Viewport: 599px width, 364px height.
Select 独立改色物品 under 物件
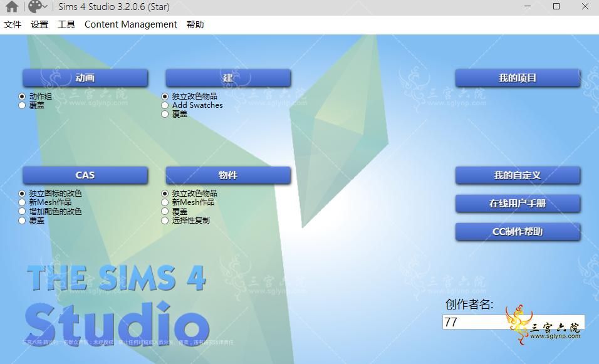click(165, 194)
